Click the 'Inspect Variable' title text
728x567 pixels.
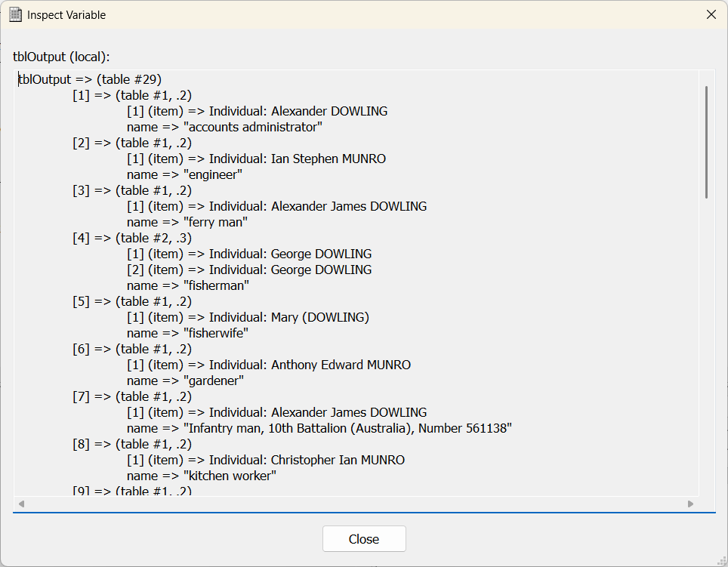pos(66,15)
